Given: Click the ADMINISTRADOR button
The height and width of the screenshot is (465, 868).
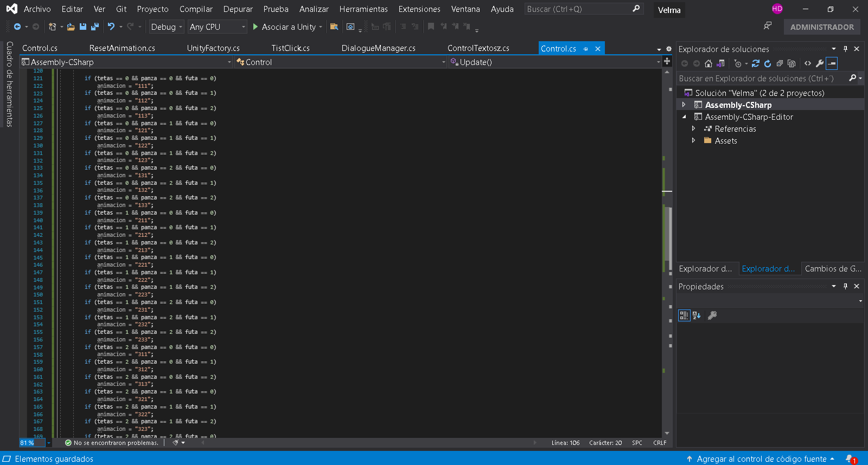Looking at the screenshot, I should tap(822, 27).
